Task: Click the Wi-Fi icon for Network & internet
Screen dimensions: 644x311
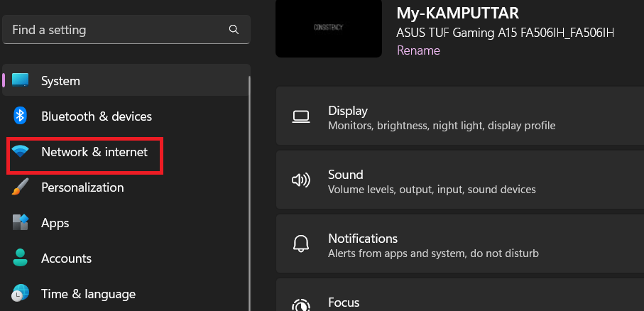Action: click(21, 152)
